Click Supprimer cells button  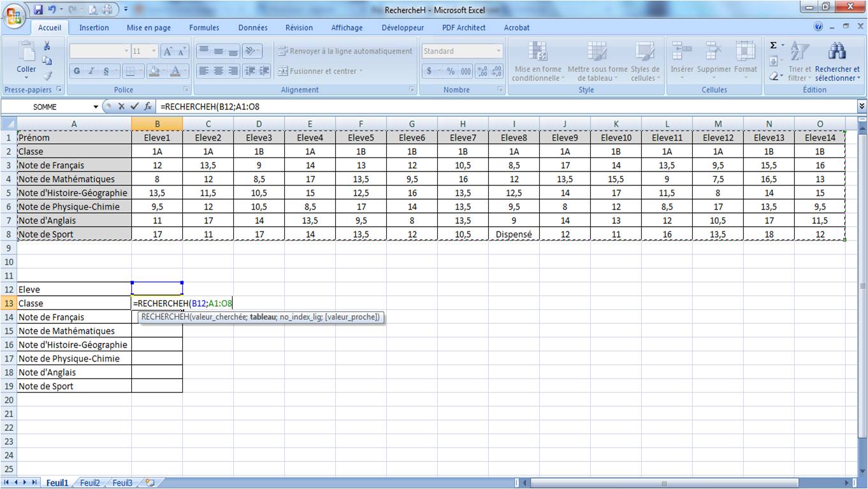click(714, 61)
